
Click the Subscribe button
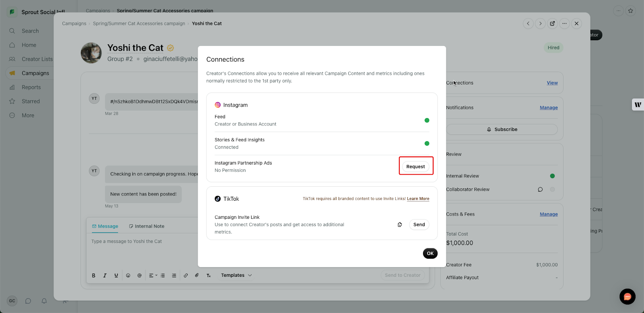click(x=502, y=129)
